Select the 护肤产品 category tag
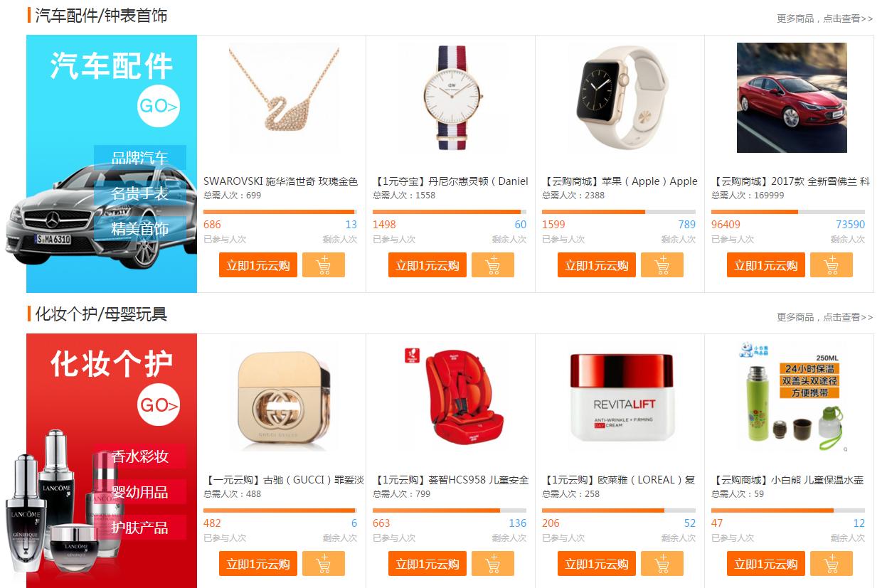Viewport: 887px width, 588px height. 139,528
